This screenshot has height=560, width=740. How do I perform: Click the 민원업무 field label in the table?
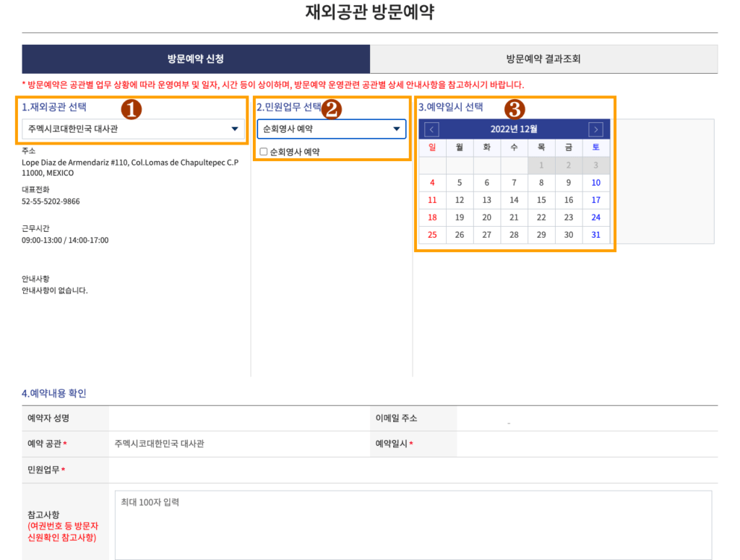coord(43,470)
